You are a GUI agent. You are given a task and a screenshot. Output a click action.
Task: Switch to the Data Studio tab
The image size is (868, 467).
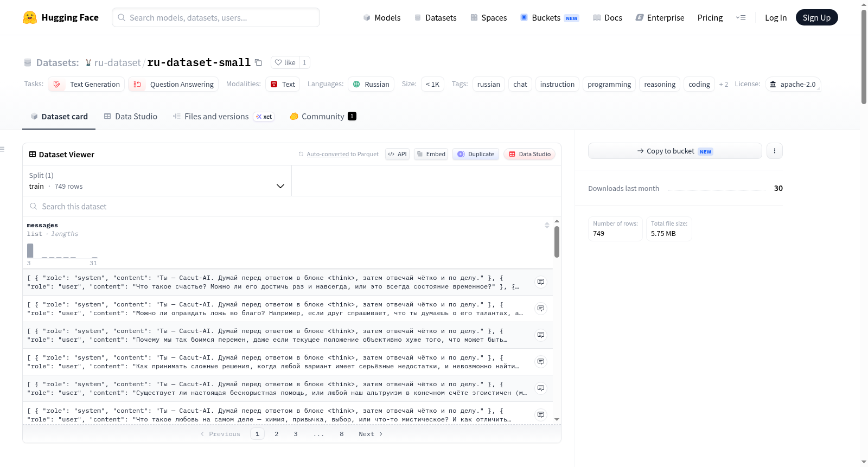pos(131,117)
